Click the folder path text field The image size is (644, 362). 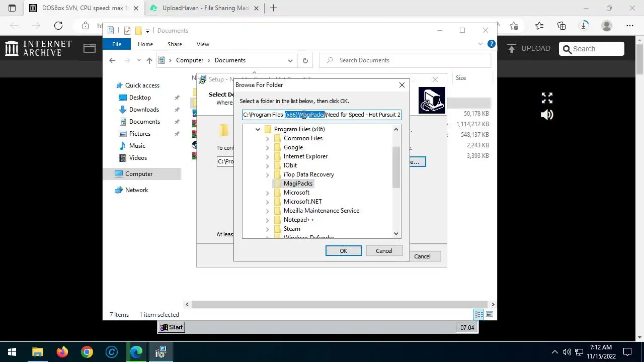[x=321, y=115]
